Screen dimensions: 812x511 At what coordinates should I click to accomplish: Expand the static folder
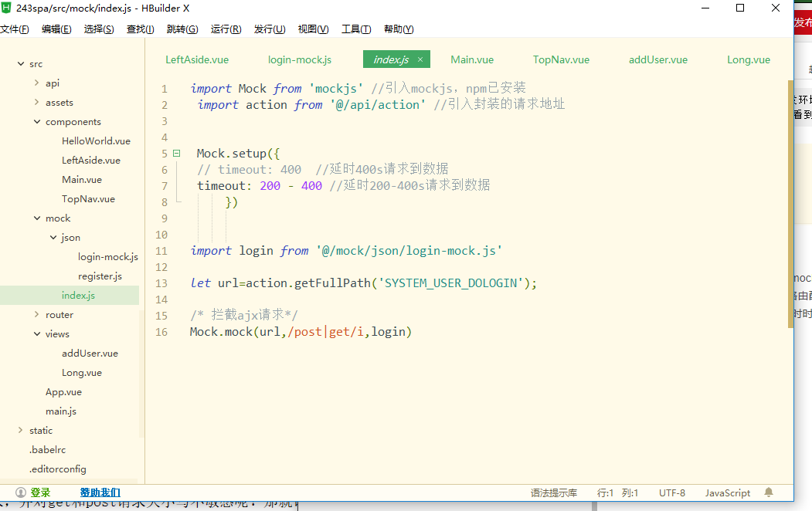point(21,430)
